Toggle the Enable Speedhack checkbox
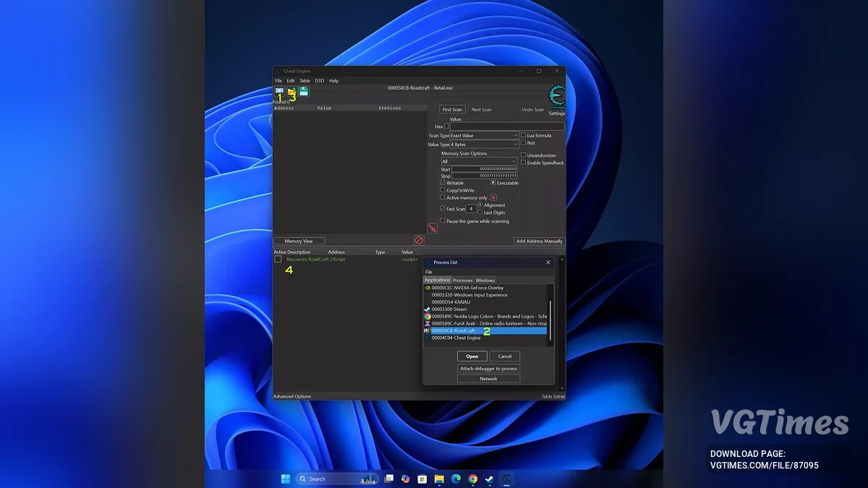 pos(524,163)
